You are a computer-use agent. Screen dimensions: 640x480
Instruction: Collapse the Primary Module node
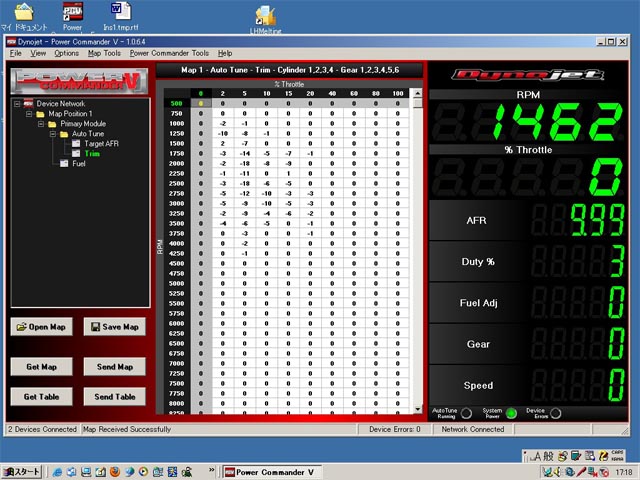pos(41,124)
